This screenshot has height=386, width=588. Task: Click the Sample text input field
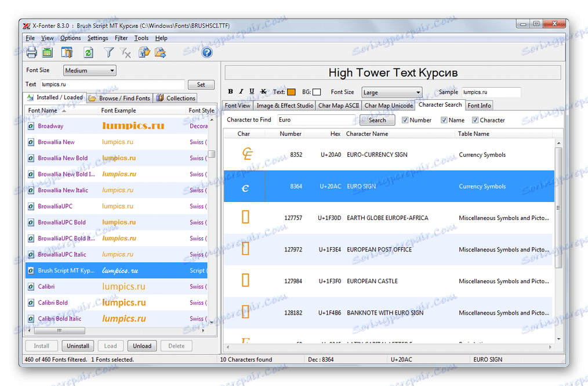click(491, 92)
